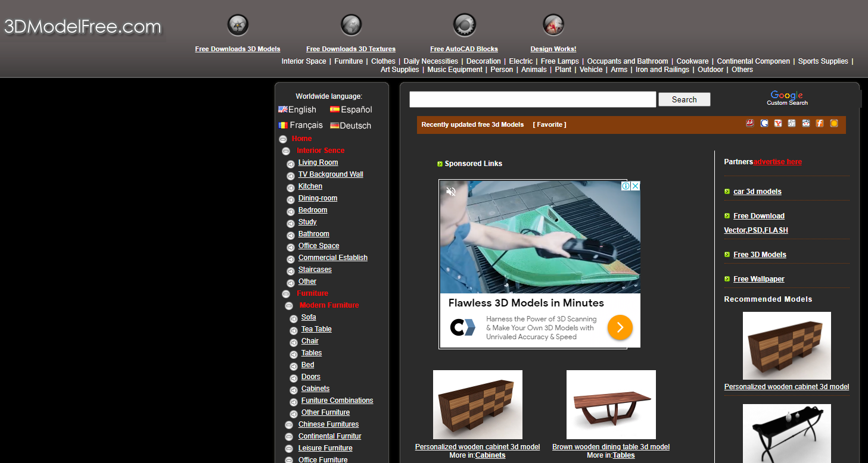This screenshot has height=463, width=868.
Task: Collapse the Home tree node
Action: (283, 139)
